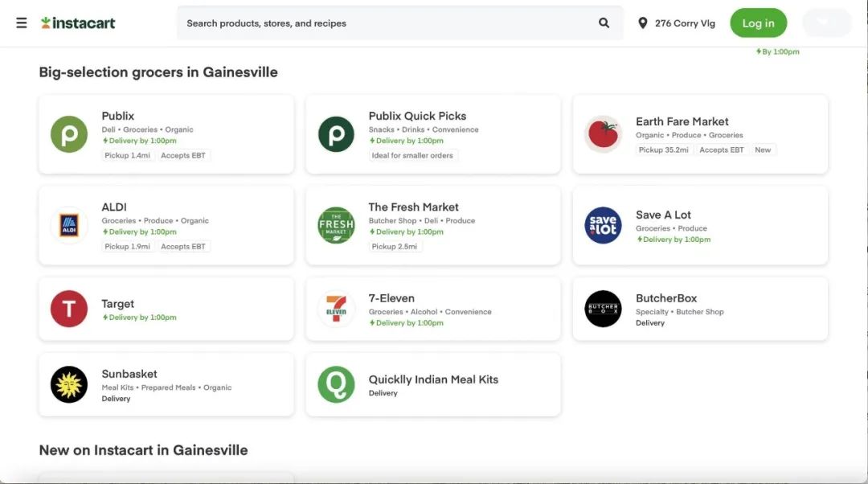Open the Sunbasket sun logo
868x484 pixels.
(x=69, y=384)
